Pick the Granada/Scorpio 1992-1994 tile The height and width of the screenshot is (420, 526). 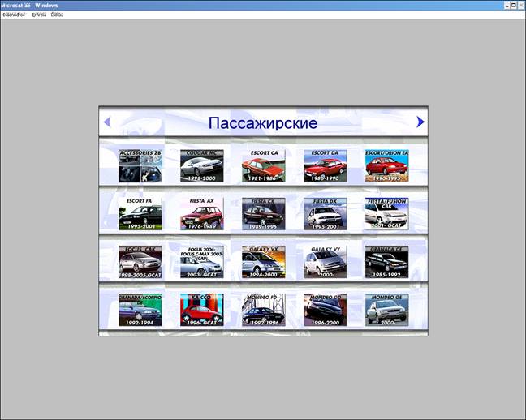pyautogui.click(x=140, y=310)
